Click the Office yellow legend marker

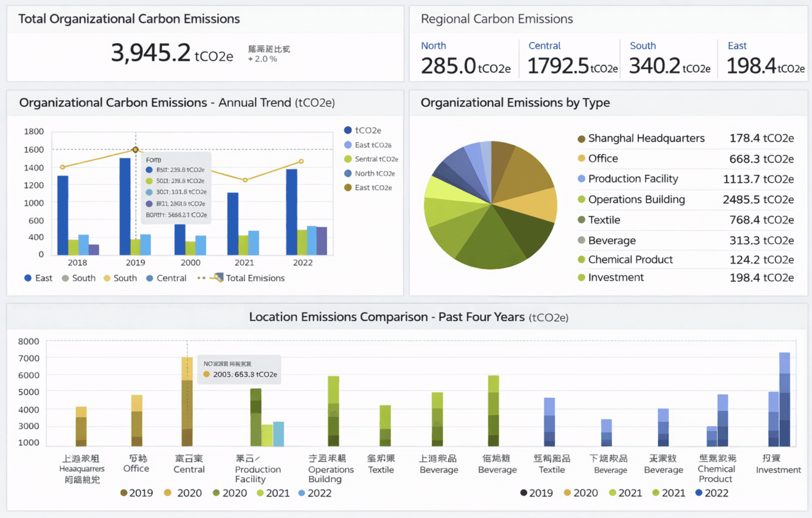tap(581, 158)
